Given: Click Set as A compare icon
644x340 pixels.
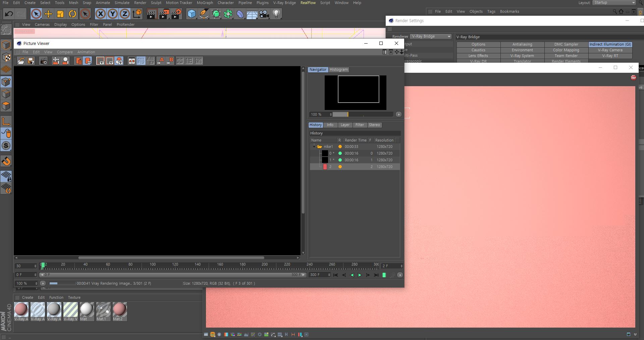Looking at the screenshot, I should (x=161, y=61).
